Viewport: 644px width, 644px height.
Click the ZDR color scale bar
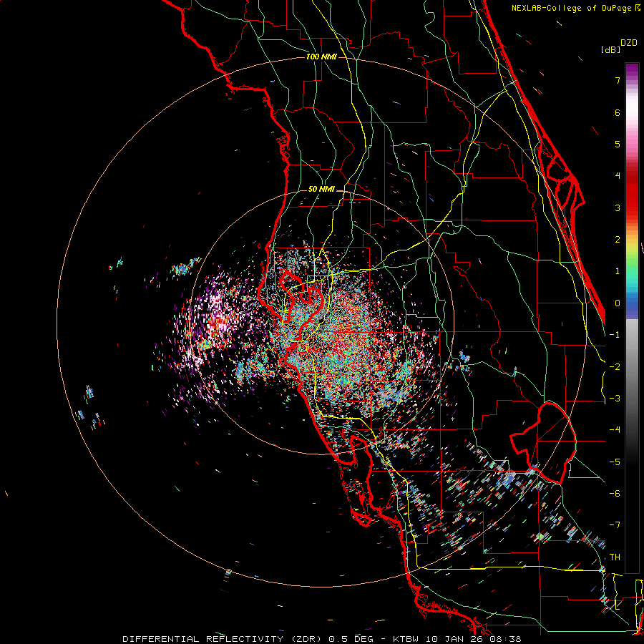632,318
